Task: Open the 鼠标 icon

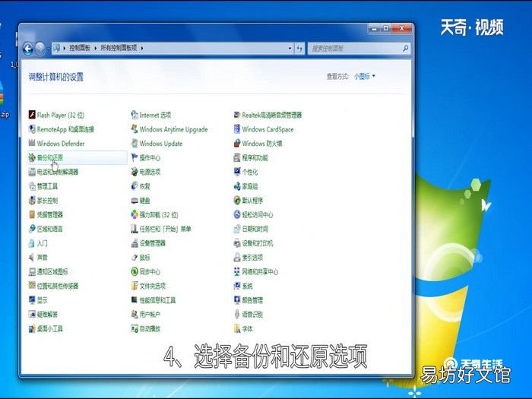Action: click(x=135, y=257)
